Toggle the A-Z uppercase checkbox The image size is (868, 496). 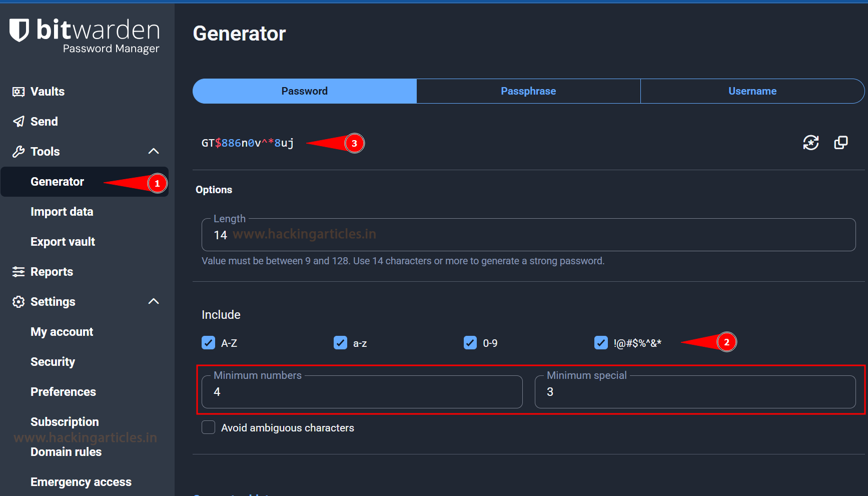click(x=208, y=343)
